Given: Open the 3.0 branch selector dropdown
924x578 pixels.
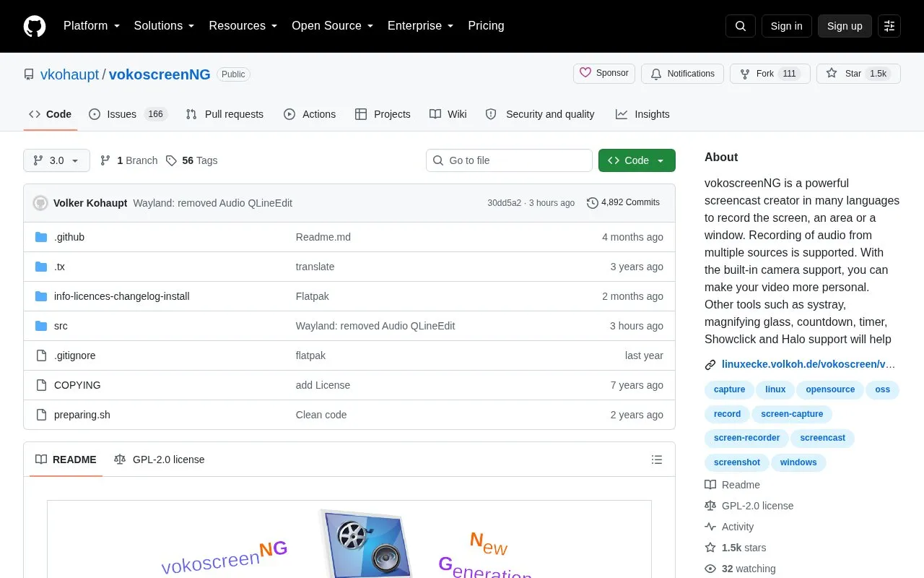Looking at the screenshot, I should tap(56, 160).
